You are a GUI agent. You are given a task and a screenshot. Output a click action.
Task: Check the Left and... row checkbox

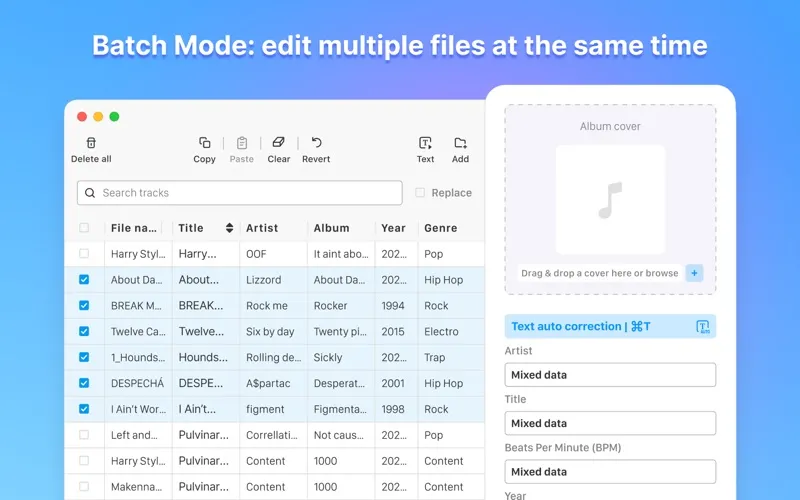[x=84, y=435]
